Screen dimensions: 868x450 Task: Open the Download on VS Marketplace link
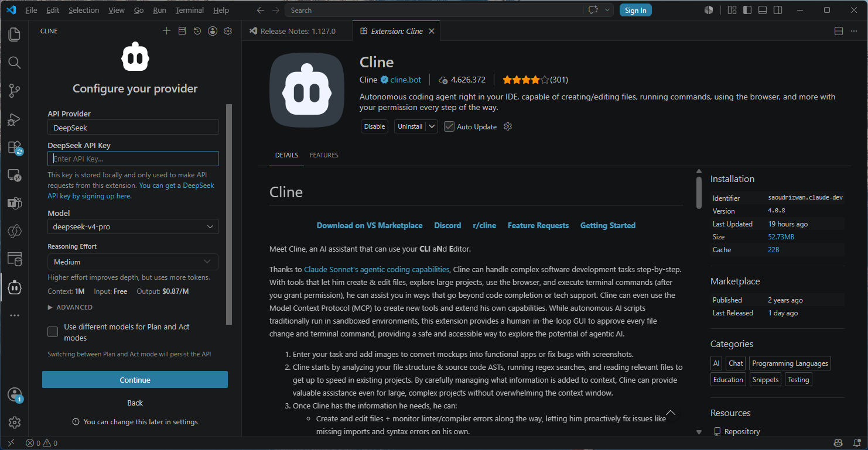tap(370, 225)
